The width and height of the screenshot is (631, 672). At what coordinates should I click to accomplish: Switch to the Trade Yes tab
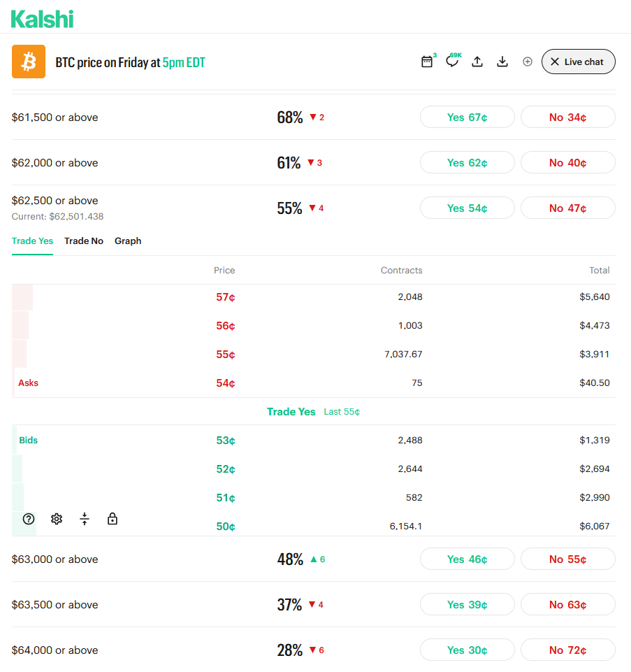click(x=33, y=241)
